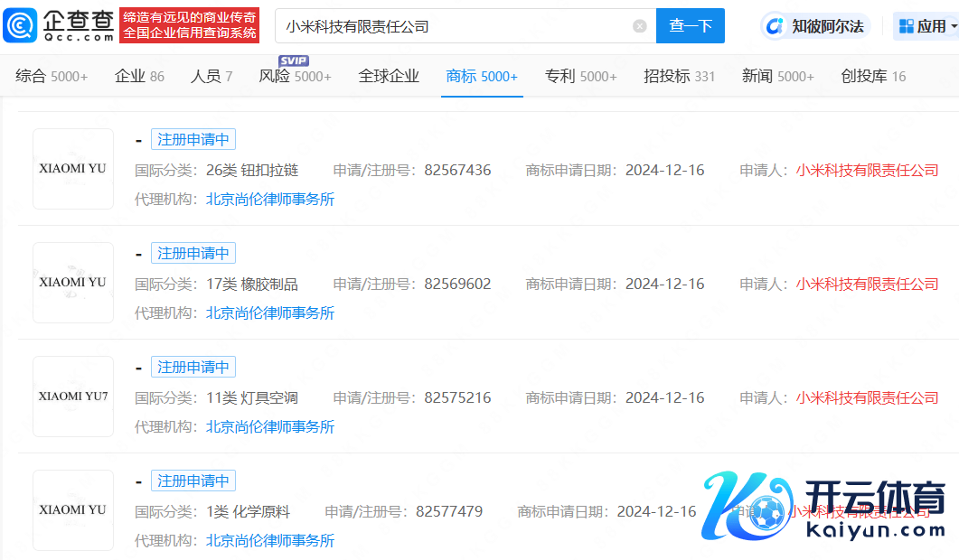
Task: Open the 风险 SVIP tab
Action: [295, 77]
